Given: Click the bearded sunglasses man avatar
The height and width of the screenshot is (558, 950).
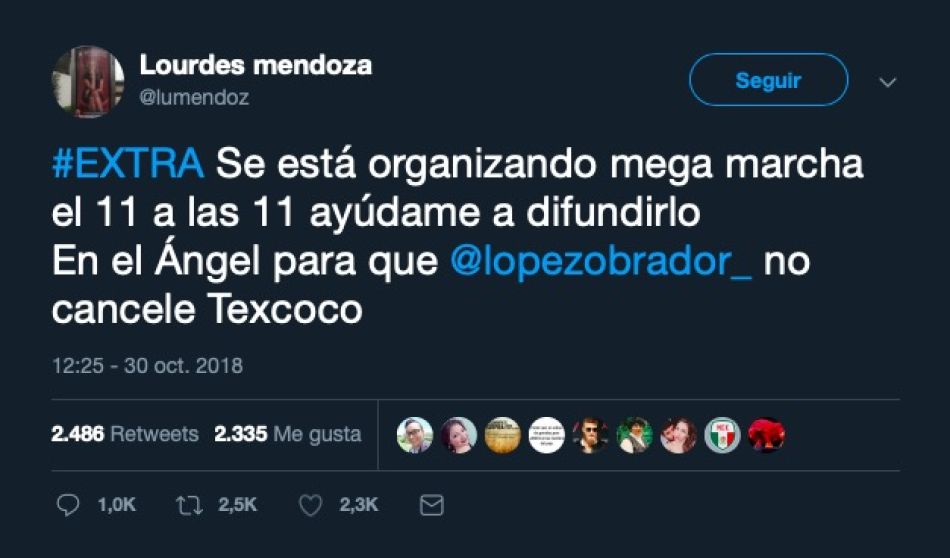Looking at the screenshot, I should point(591,435).
